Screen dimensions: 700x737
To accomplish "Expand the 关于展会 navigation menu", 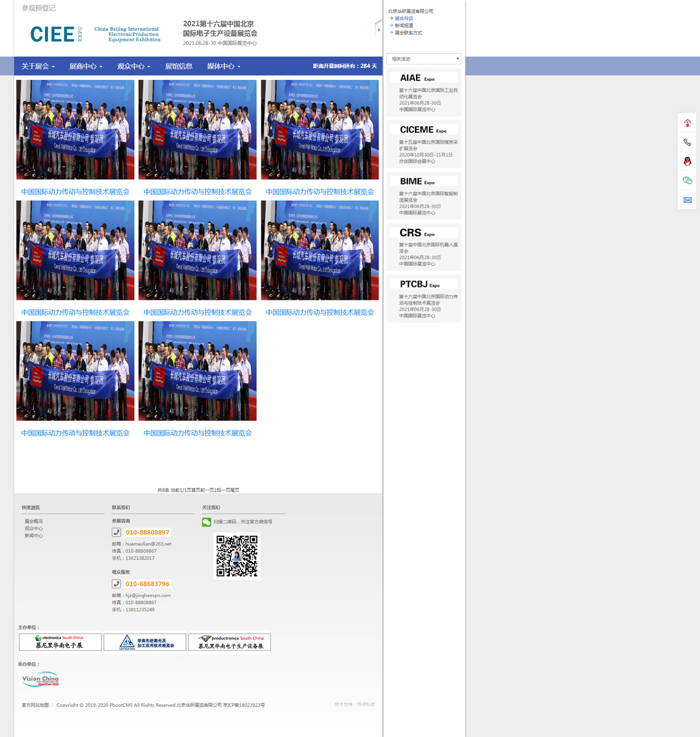I will coord(38,66).
